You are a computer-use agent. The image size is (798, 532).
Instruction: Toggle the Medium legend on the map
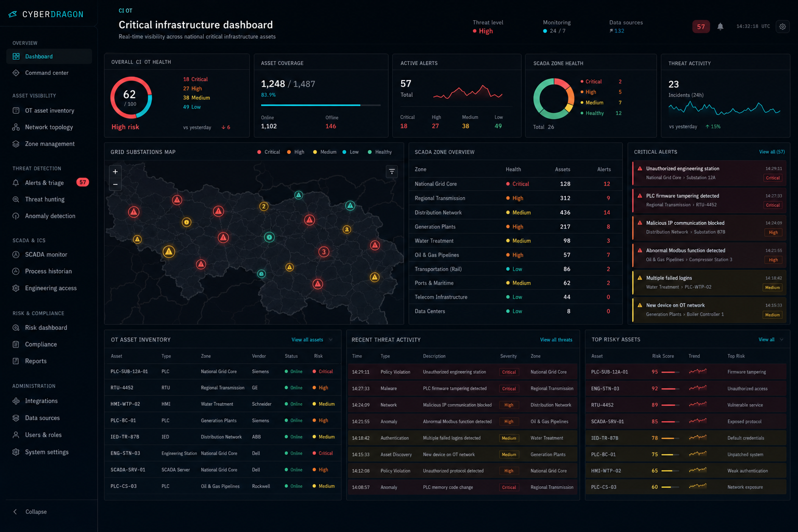click(x=325, y=152)
